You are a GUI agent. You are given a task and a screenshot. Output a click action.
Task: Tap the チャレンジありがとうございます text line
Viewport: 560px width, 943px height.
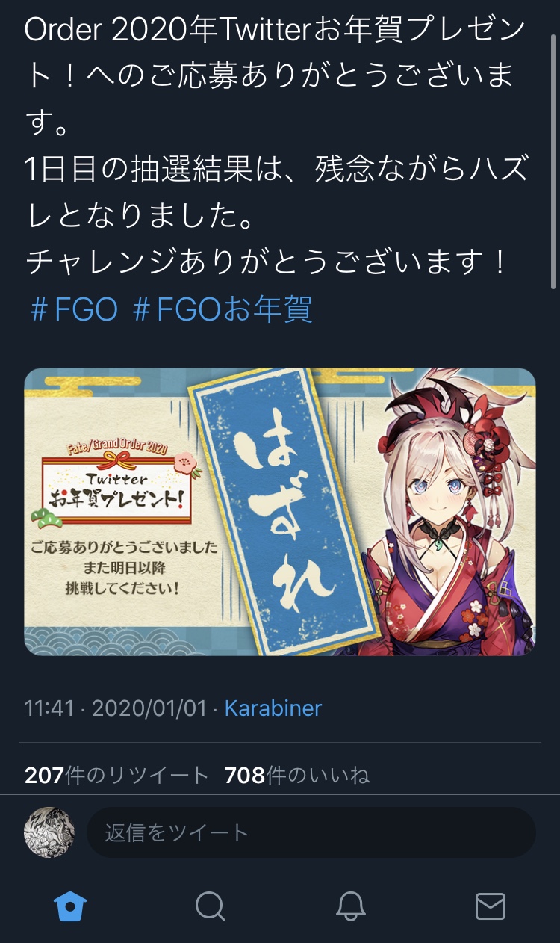[267, 262]
